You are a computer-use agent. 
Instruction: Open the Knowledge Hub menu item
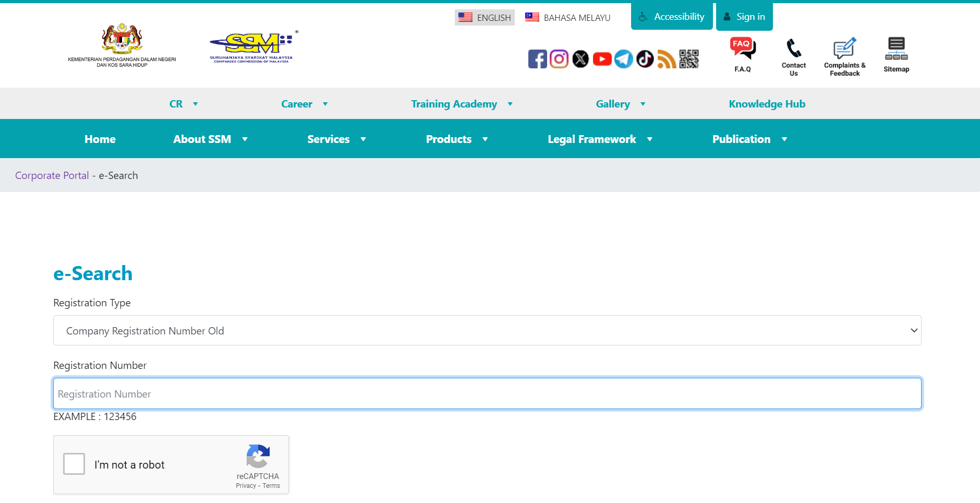767,104
